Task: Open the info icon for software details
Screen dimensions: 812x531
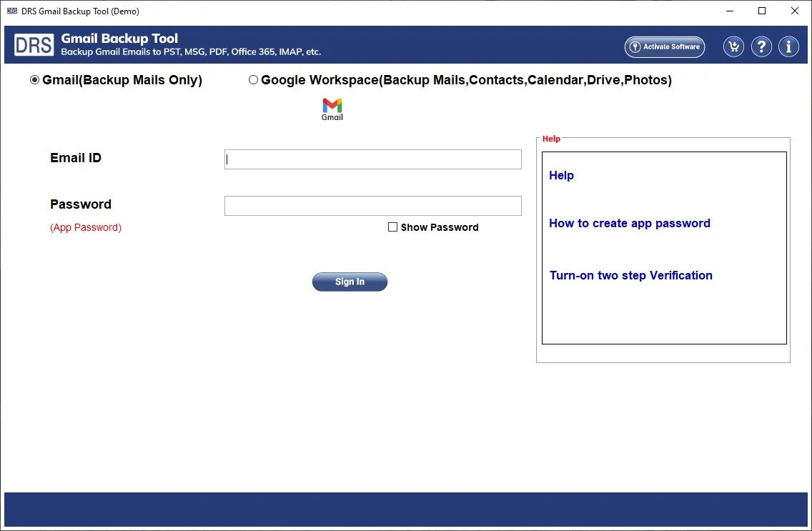Action: coord(788,46)
